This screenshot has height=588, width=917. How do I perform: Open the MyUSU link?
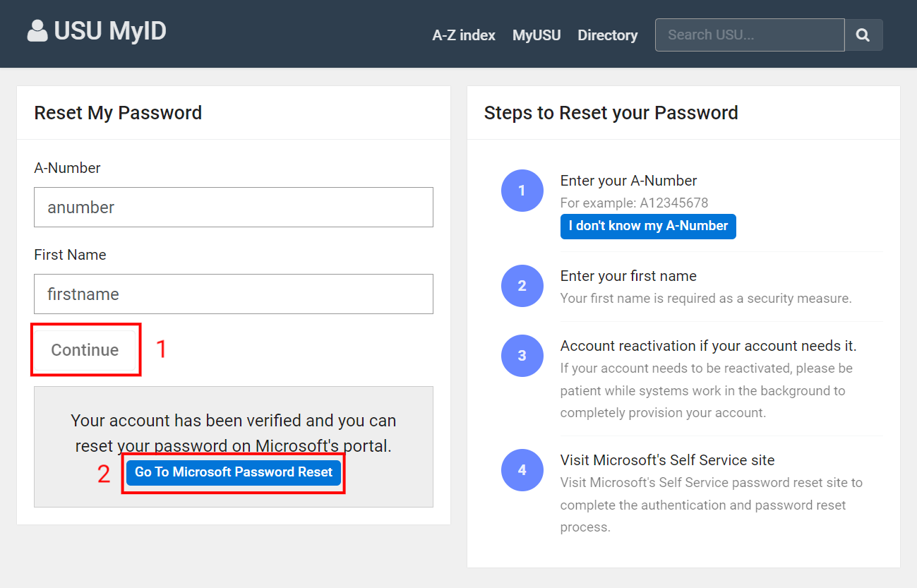pos(537,35)
